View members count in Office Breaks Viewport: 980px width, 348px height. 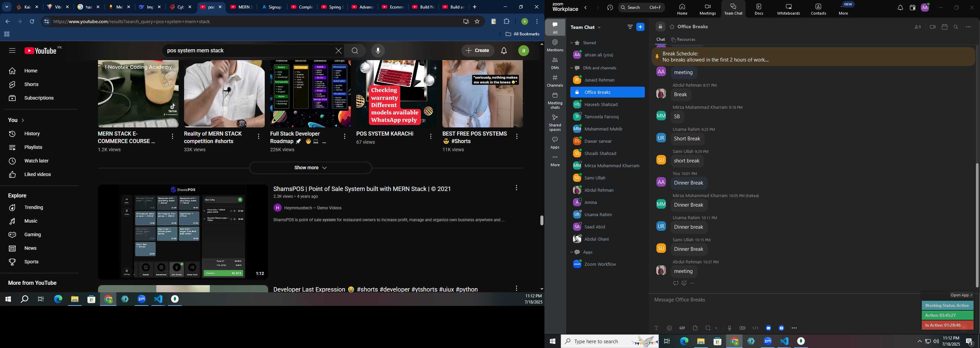coord(918,27)
